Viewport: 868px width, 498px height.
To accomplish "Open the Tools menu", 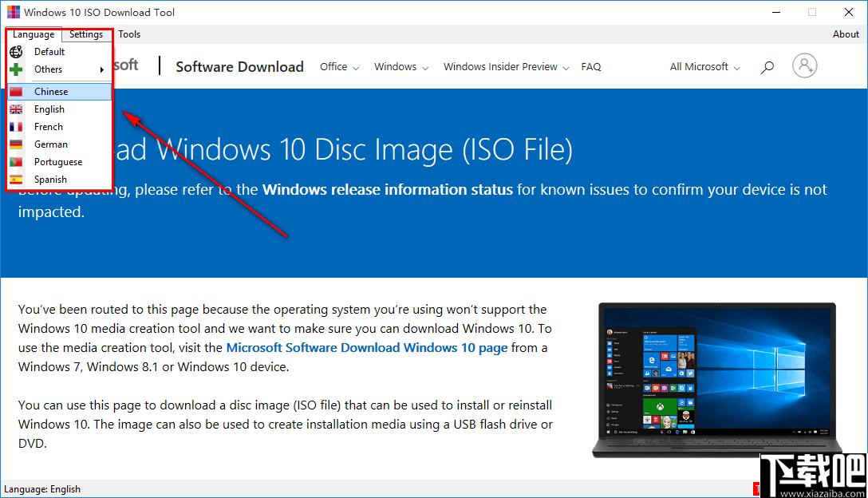I will (x=129, y=34).
